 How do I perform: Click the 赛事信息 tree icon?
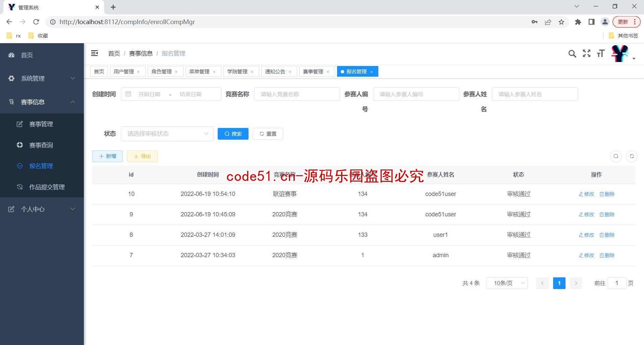tap(11, 102)
